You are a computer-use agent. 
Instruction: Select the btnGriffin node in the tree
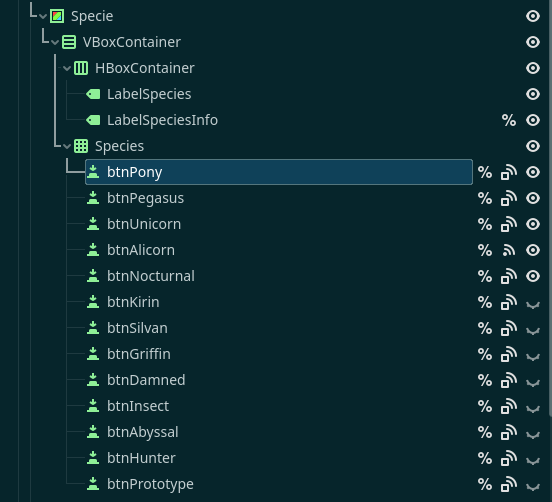tap(139, 354)
